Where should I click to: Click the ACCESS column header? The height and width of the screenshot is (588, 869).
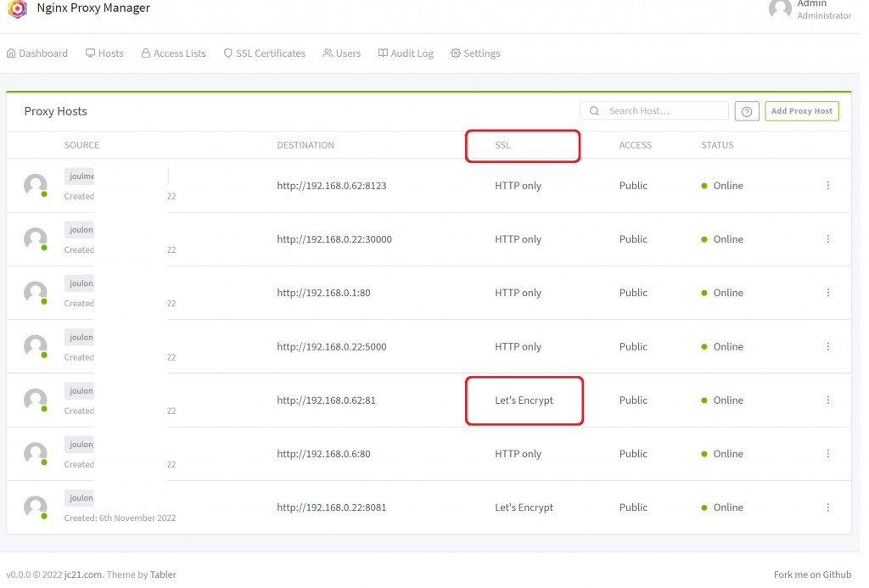pos(635,145)
